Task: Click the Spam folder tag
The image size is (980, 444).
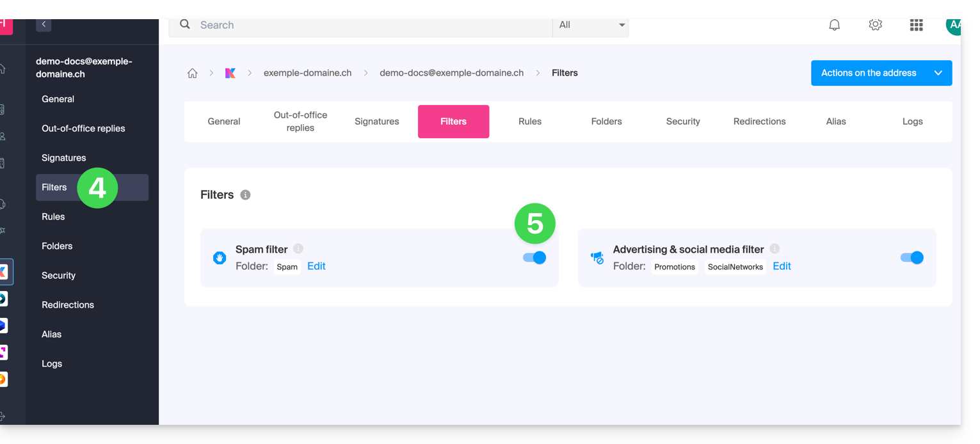Action: (287, 267)
